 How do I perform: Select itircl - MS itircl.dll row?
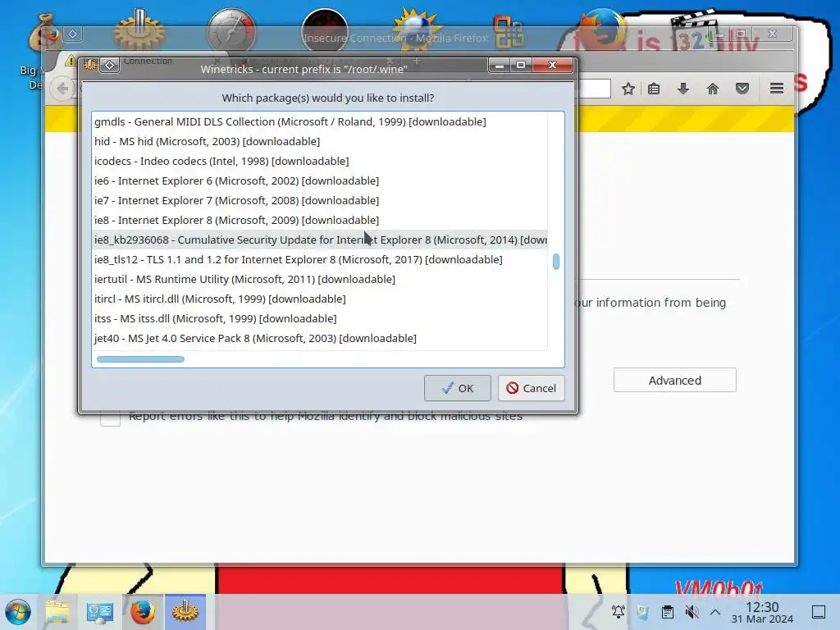pos(320,299)
